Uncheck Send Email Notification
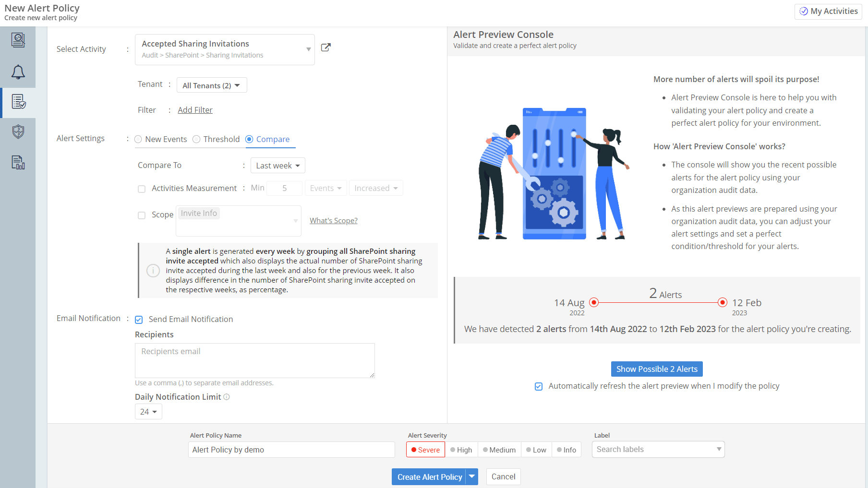The width and height of the screenshot is (868, 488). (138, 319)
